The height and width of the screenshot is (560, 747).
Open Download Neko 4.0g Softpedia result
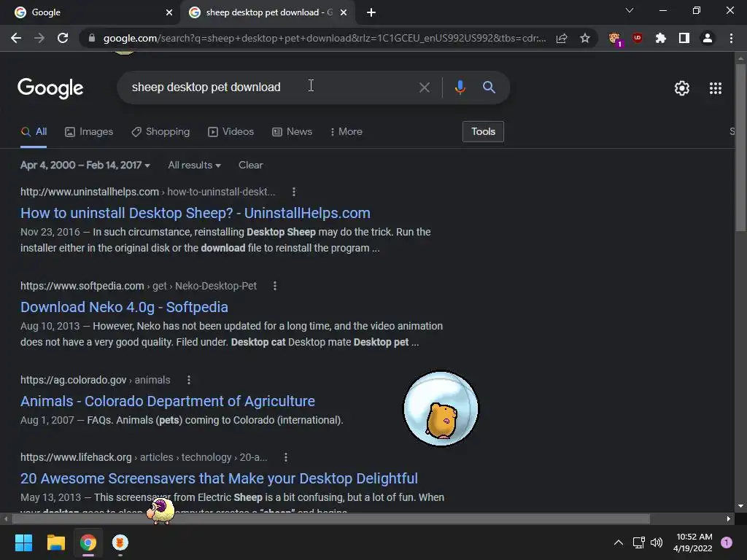point(124,307)
